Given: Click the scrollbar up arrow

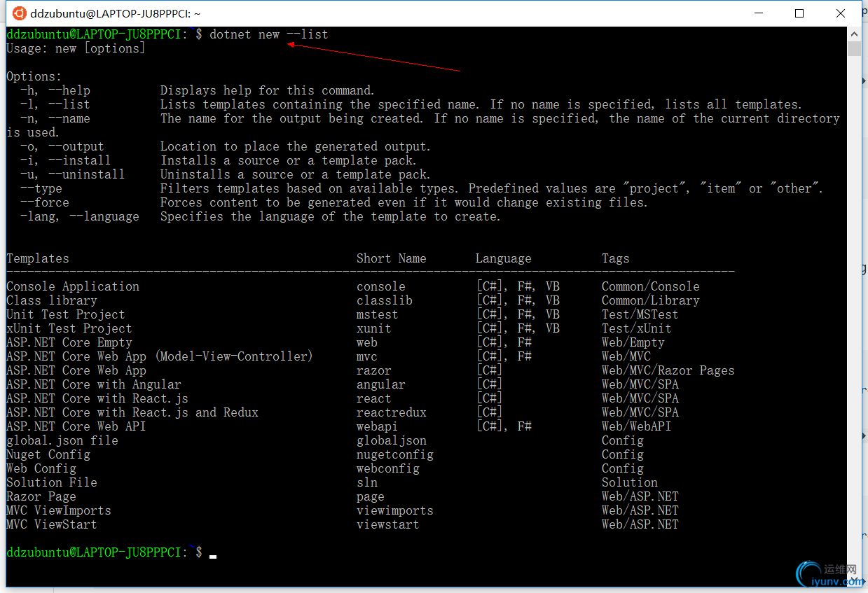Looking at the screenshot, I should (854, 34).
